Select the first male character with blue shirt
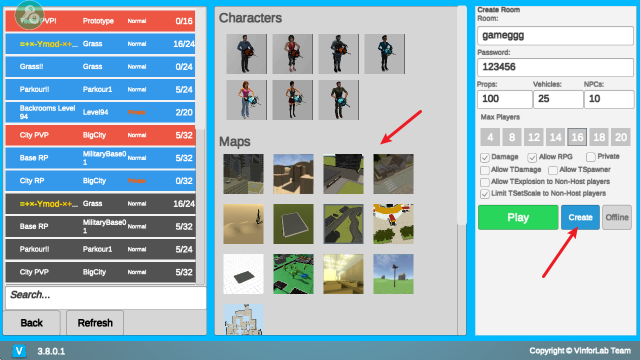Screen dimensions: 640x360 (247, 54)
